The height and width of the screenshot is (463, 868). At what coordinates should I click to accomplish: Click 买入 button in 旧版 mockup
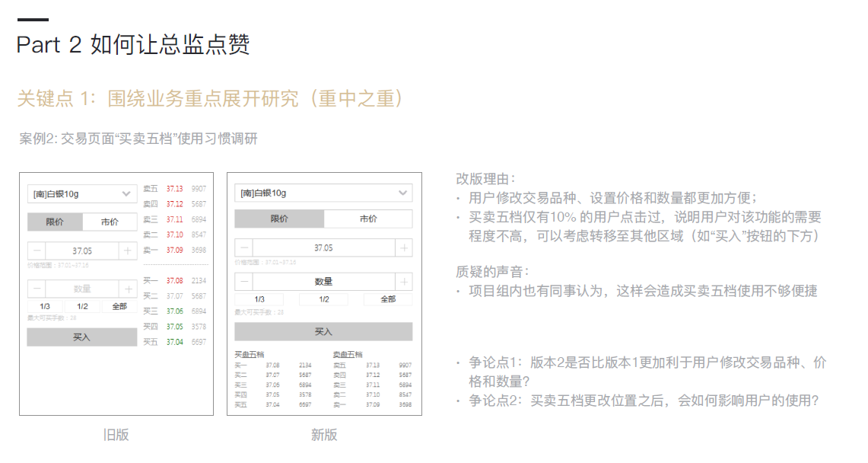tap(82, 337)
